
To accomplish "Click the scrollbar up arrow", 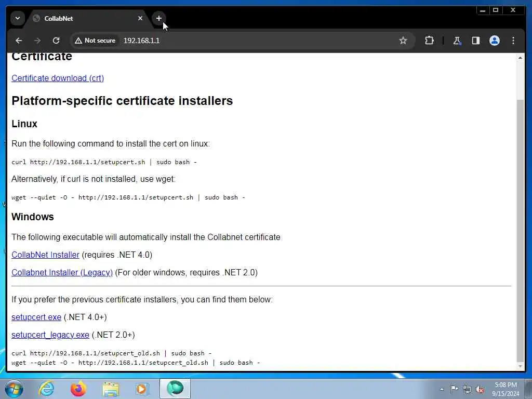I will (x=520, y=58).
